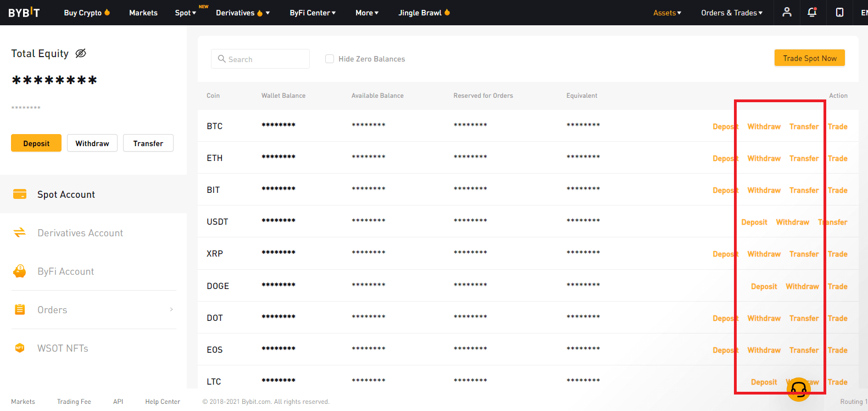Click Trade for BIT row
The width and height of the screenshot is (868, 411).
point(837,190)
